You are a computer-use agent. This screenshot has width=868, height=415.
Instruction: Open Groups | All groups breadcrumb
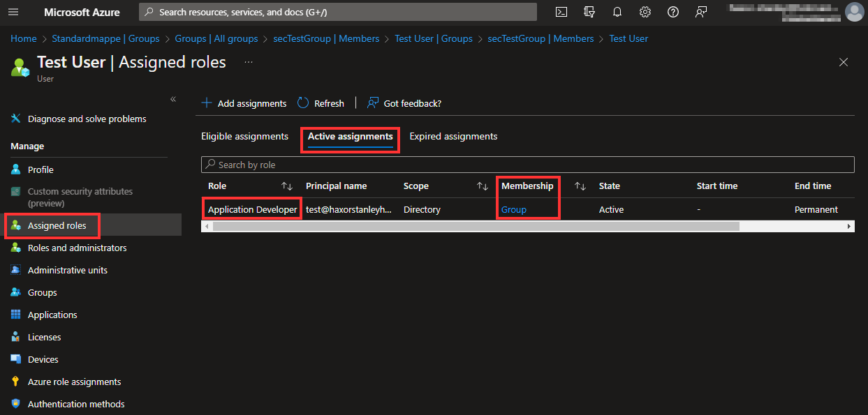click(x=216, y=38)
